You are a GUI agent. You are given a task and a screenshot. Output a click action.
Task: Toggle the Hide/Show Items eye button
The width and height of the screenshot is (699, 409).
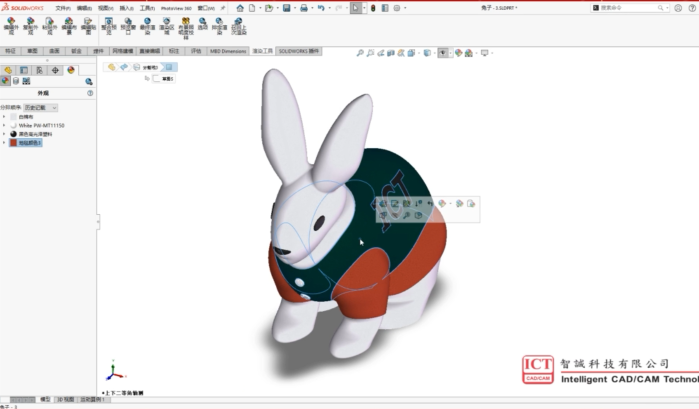[442, 53]
